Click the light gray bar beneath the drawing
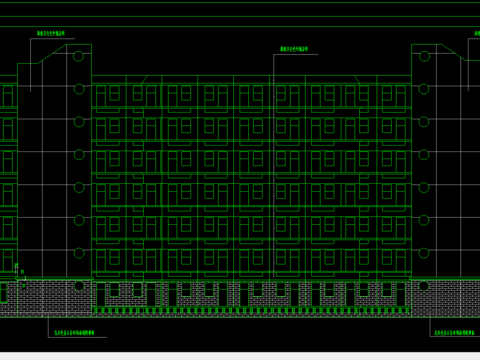Viewport: 480px width, 360px height. [x=240, y=356]
